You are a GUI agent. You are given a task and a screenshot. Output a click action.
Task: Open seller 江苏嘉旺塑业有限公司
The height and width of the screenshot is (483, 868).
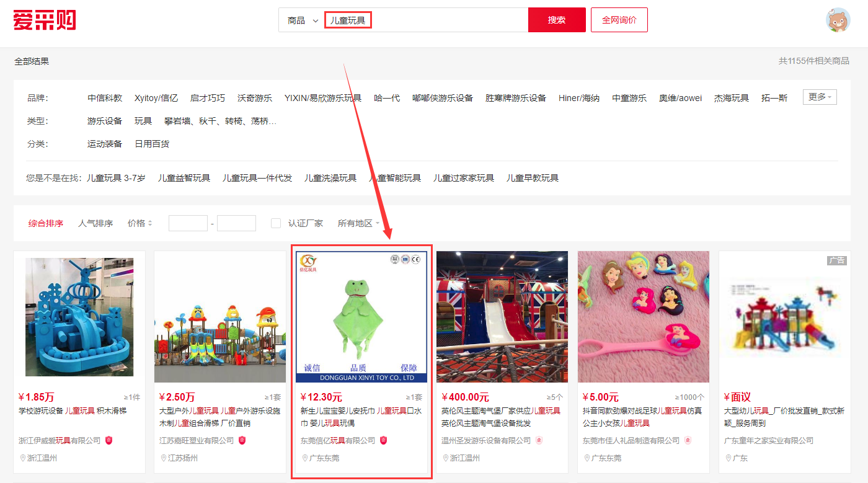click(197, 440)
